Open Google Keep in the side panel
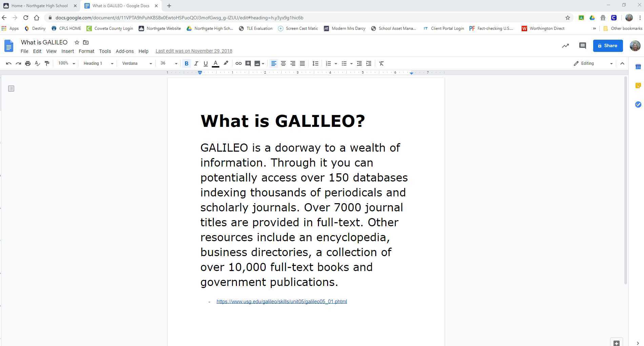 click(638, 85)
